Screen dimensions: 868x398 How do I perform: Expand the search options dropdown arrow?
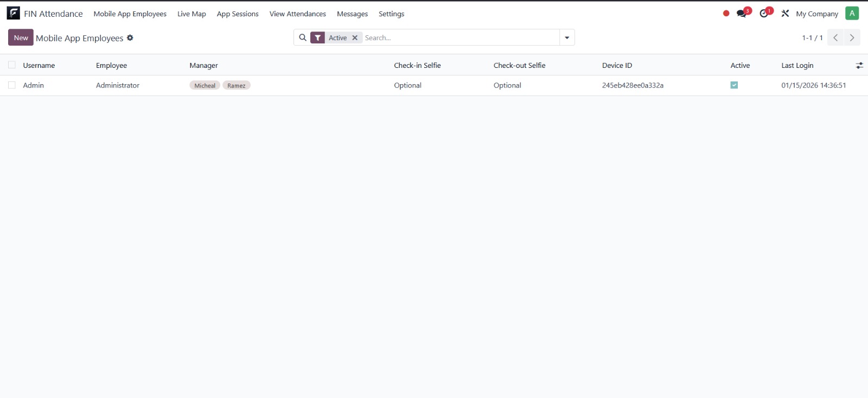pos(567,38)
